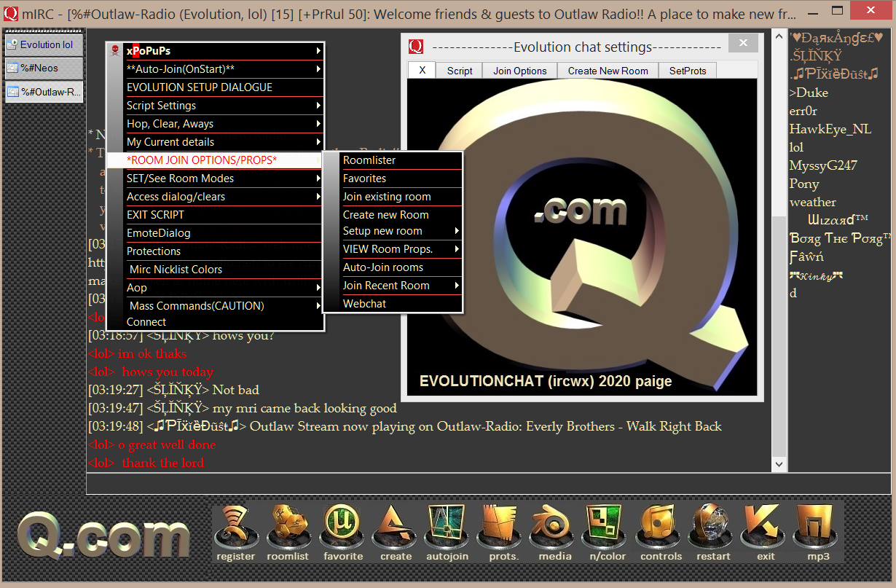Open Mirc Nicklist Colors menu entry
Screen dimensions: 896x588
[215, 270]
